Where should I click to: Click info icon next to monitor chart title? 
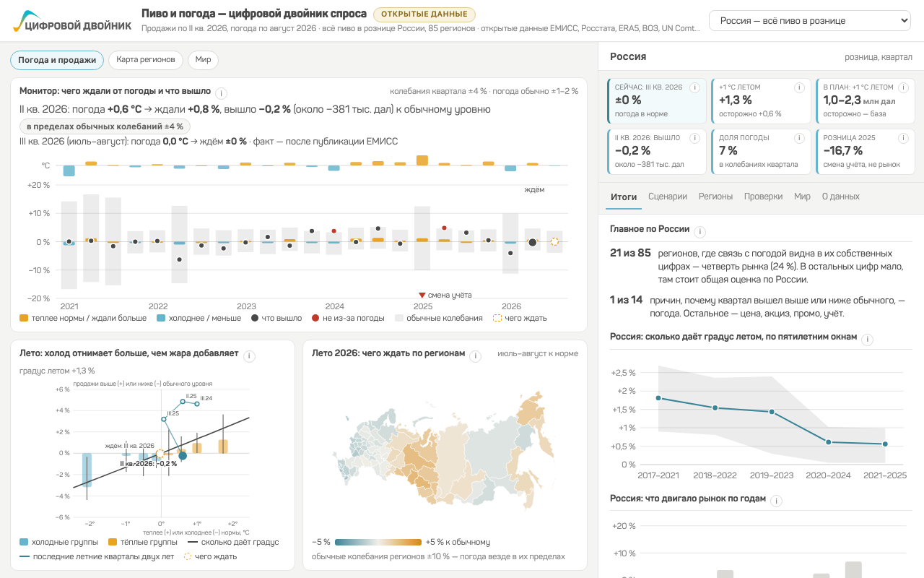pyautogui.click(x=222, y=92)
